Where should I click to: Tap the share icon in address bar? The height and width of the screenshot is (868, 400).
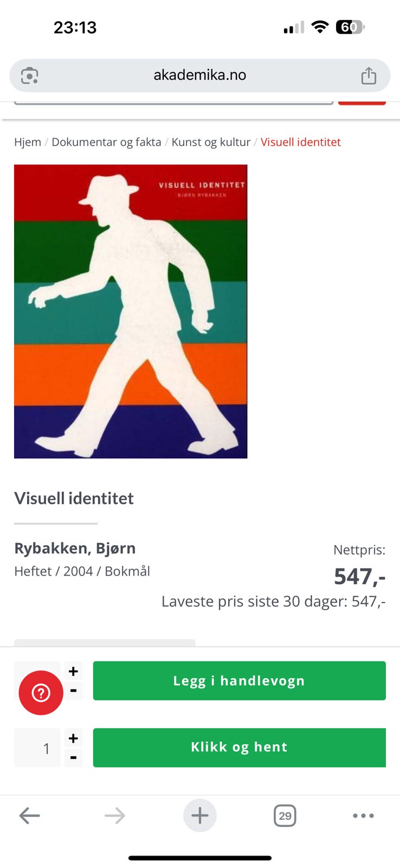369,75
